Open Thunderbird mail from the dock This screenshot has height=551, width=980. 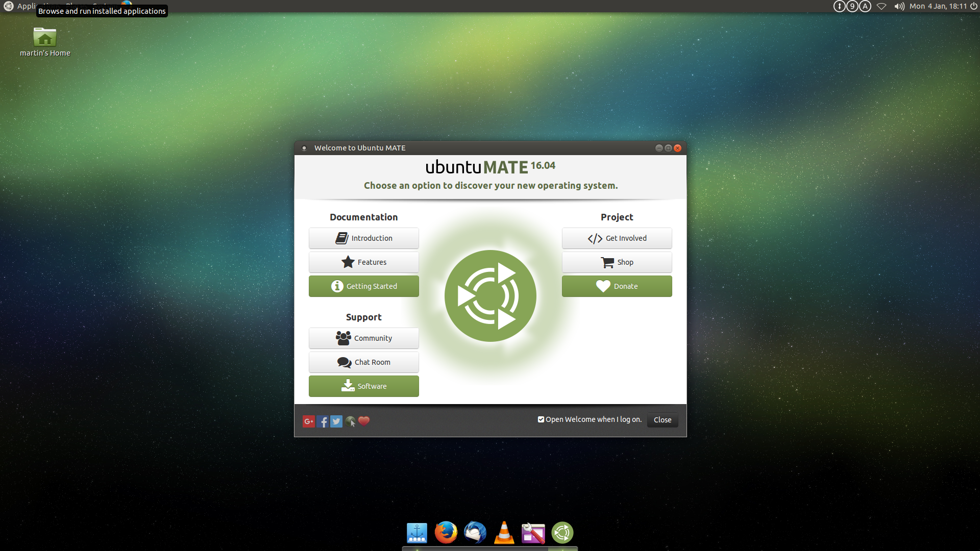475,533
